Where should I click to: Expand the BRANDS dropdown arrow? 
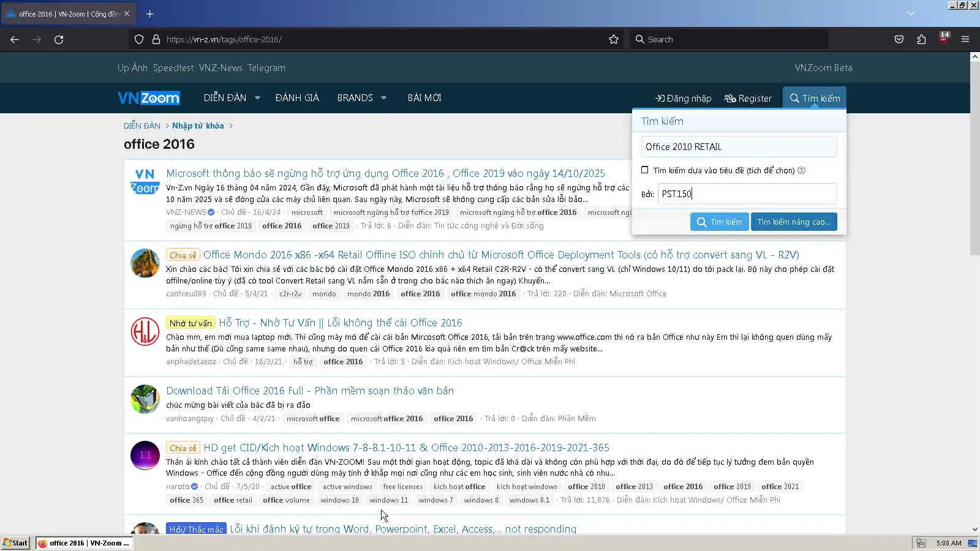pyautogui.click(x=384, y=98)
